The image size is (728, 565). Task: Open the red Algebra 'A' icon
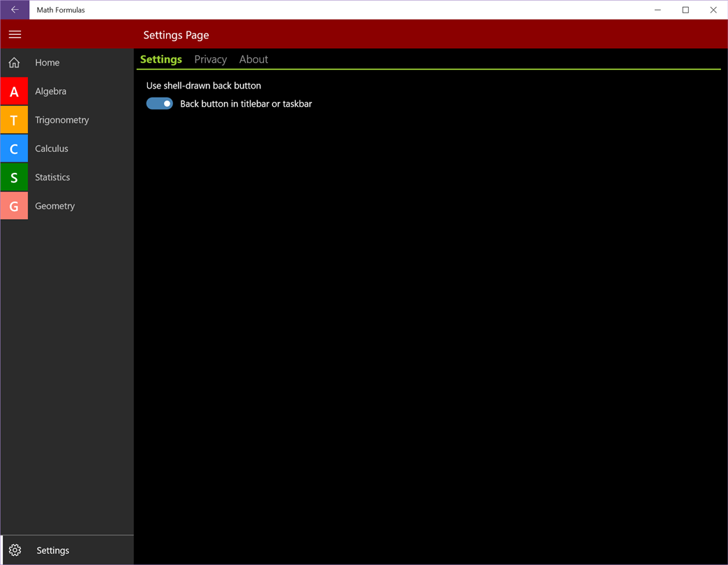(15, 91)
